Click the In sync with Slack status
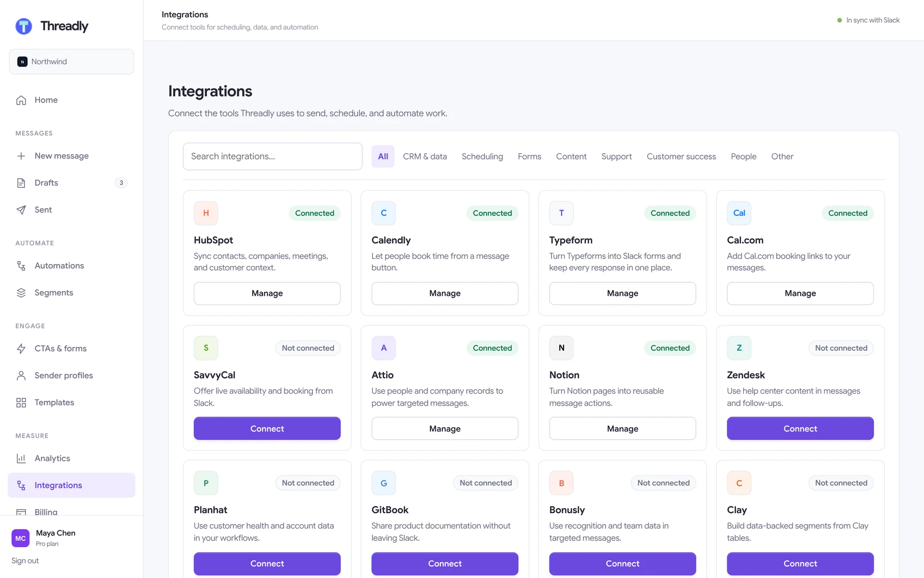 pos(868,20)
